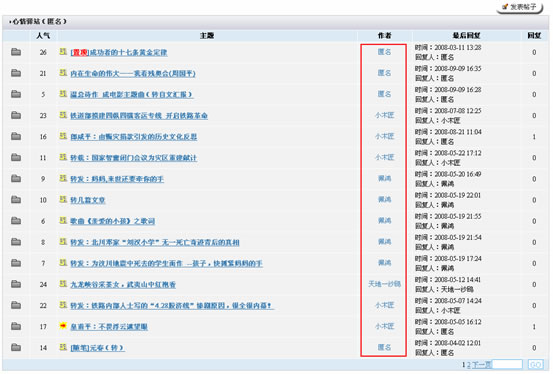Click the folder icon in the popularity 26 row
Screen dimensions: 553x374
(16, 52)
